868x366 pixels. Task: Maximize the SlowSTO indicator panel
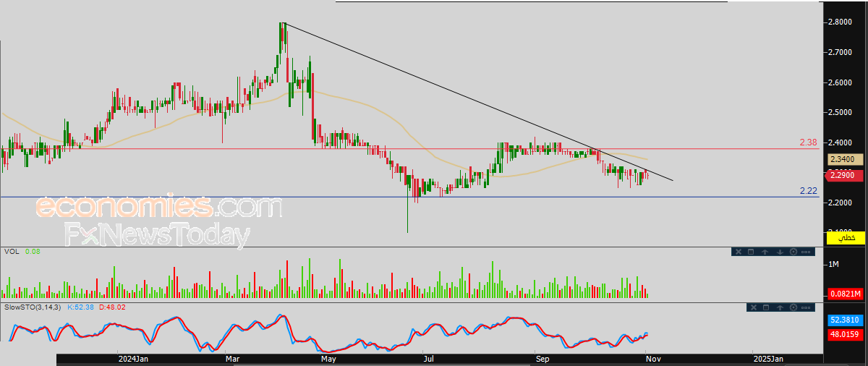(766, 307)
